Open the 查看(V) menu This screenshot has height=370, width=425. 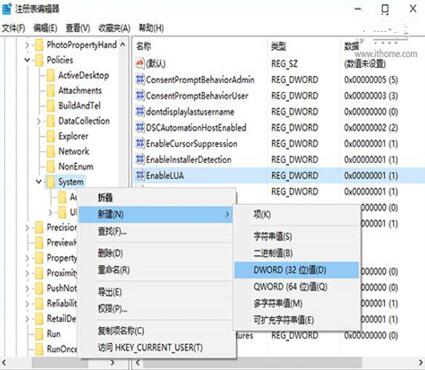coord(78,28)
